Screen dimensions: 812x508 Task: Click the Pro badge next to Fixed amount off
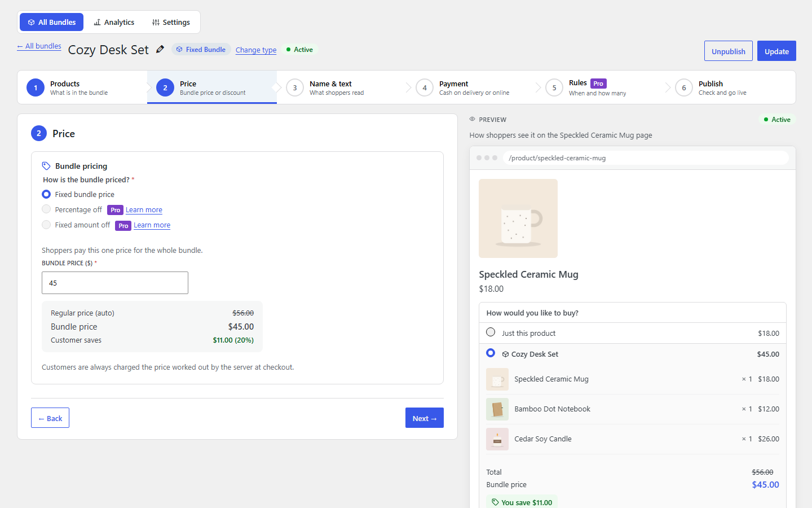(123, 225)
